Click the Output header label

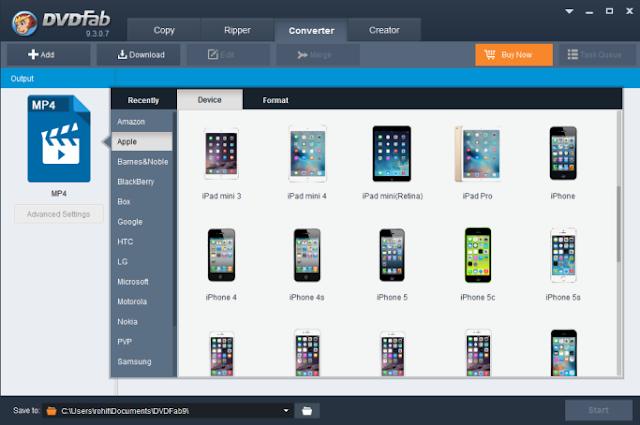(x=22, y=78)
